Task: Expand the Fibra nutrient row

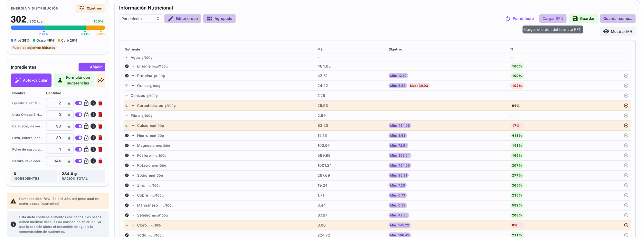Action: pos(127,116)
